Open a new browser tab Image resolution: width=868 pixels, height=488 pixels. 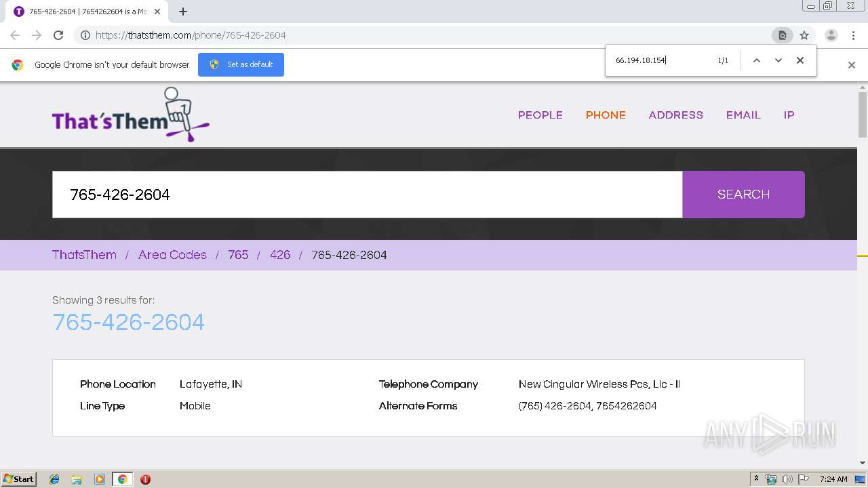tap(183, 12)
